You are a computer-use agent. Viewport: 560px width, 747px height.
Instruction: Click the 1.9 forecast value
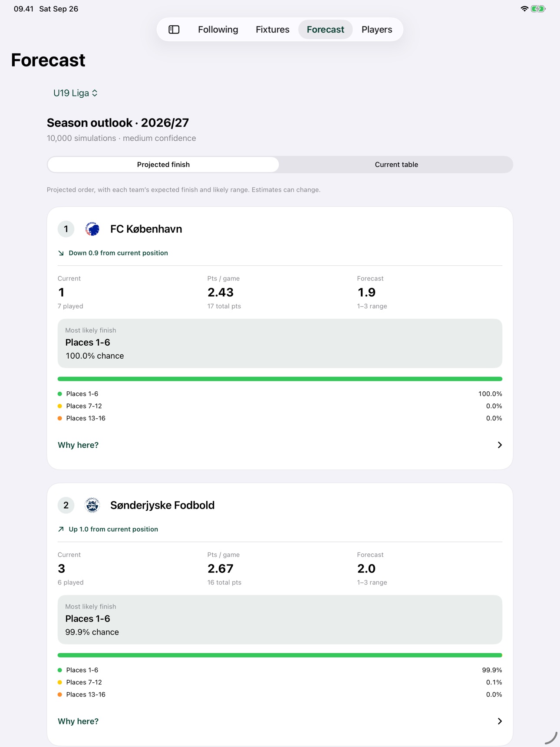(x=366, y=292)
